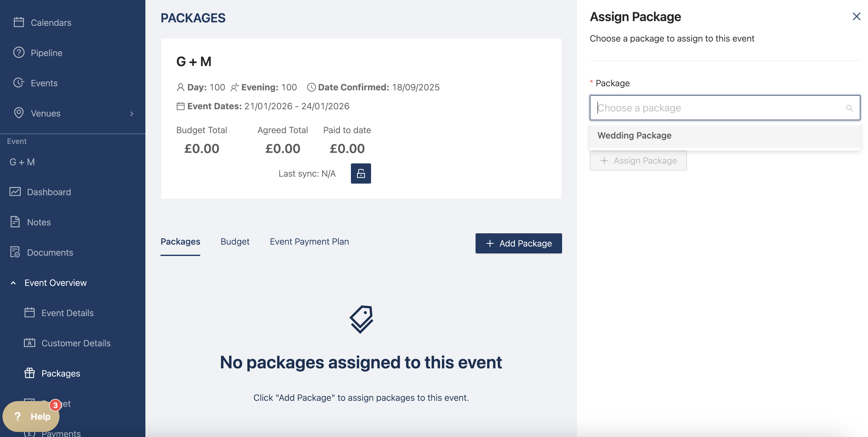The image size is (868, 437).
Task: Select Wedding Package from dropdown list
Action: pos(634,136)
